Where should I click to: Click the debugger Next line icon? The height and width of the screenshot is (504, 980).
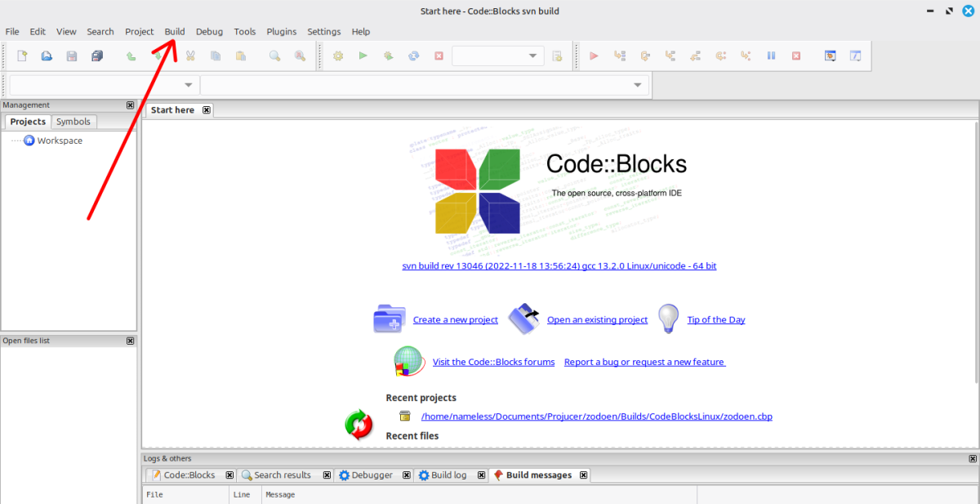click(645, 56)
